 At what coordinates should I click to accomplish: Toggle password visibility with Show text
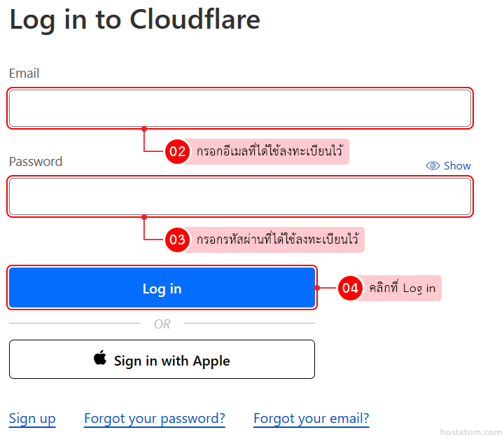[457, 166]
